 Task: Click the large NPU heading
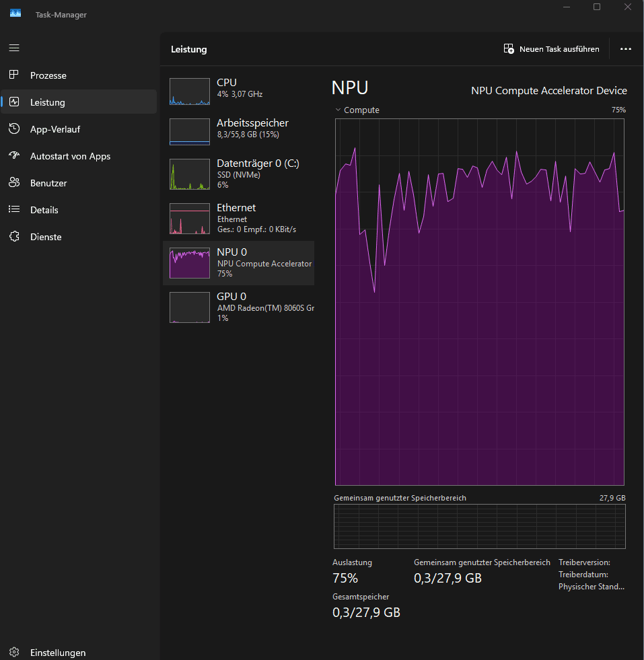[350, 88]
